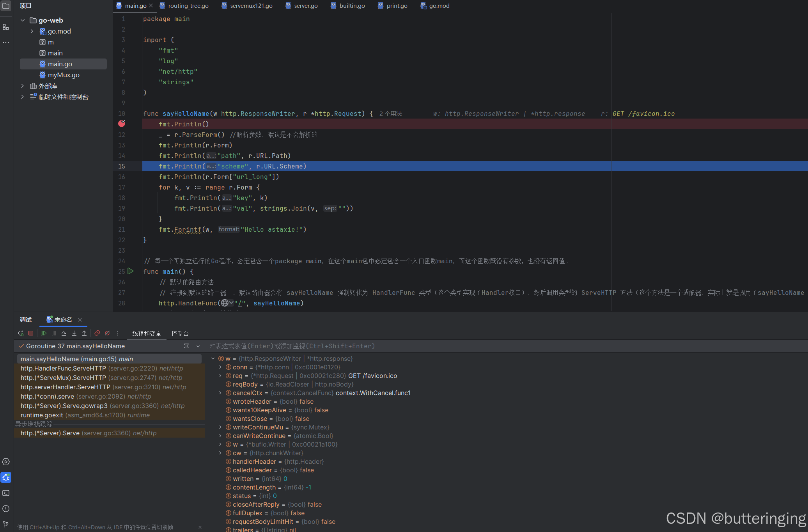Expand 外部库 external libraries node
Image resolution: width=808 pixels, height=532 pixels.
(x=23, y=86)
